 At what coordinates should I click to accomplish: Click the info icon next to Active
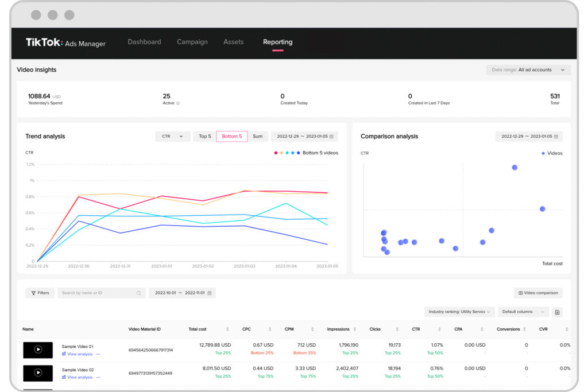178,103
